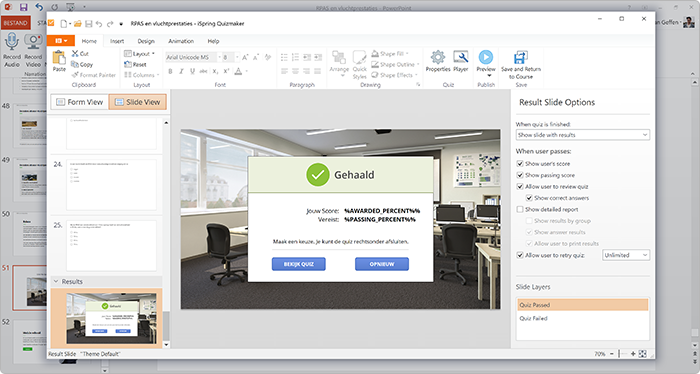Click the Decrease font size icon
Viewport: 700px width, 374px height.
[x=256, y=57]
